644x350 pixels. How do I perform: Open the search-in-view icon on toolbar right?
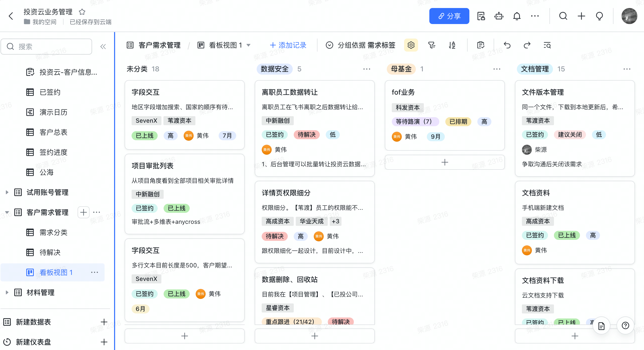click(x=547, y=45)
